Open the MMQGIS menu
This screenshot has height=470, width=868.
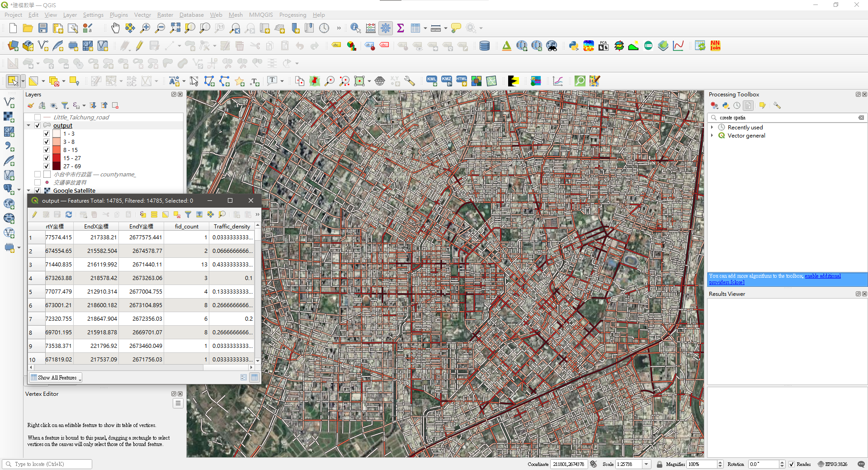pyautogui.click(x=261, y=14)
